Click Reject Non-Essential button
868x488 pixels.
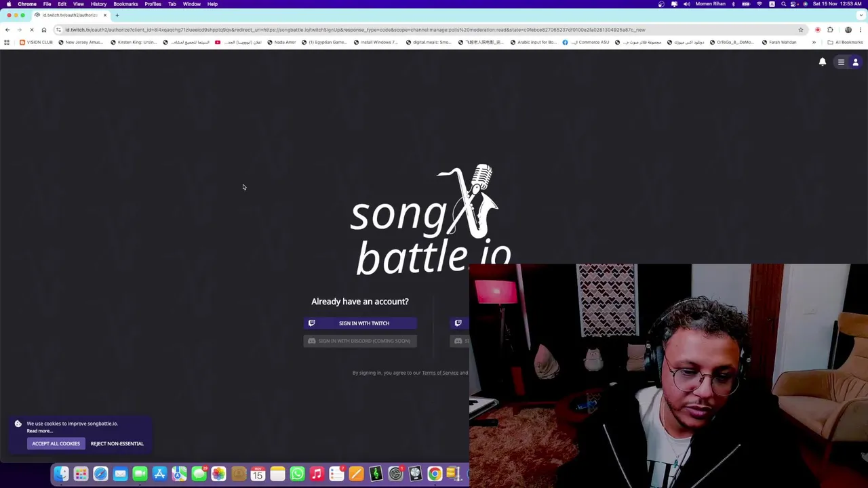click(117, 443)
